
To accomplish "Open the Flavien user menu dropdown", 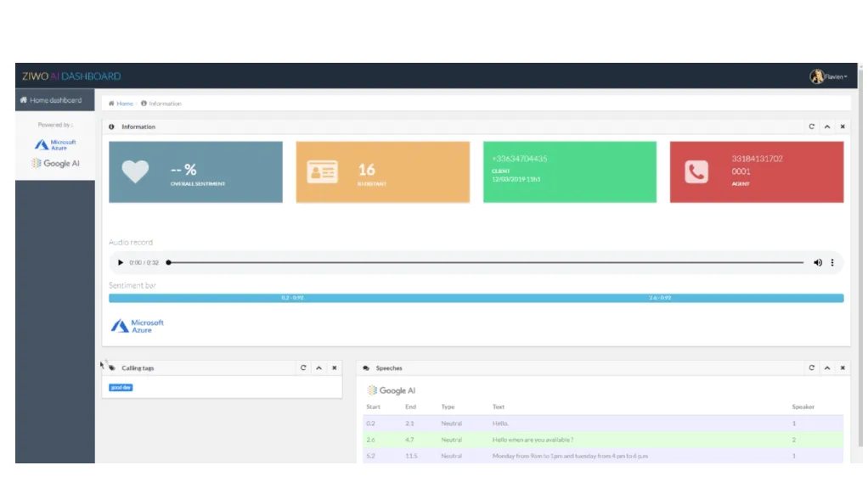I will [836, 77].
